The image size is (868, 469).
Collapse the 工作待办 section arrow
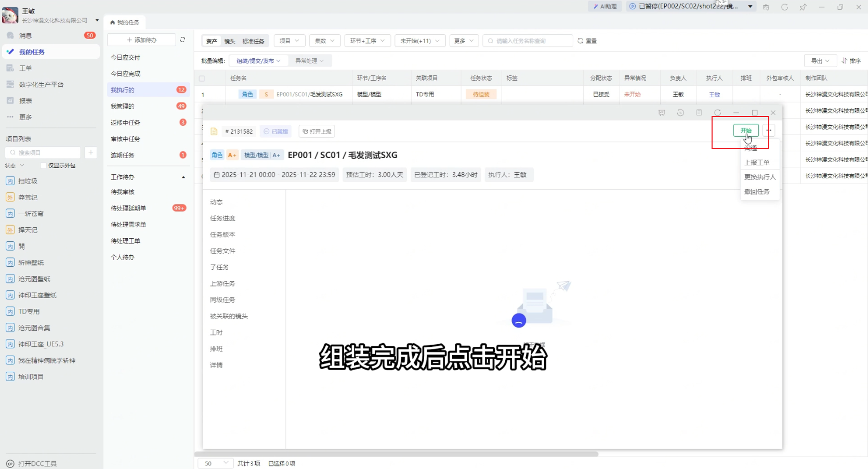click(183, 177)
